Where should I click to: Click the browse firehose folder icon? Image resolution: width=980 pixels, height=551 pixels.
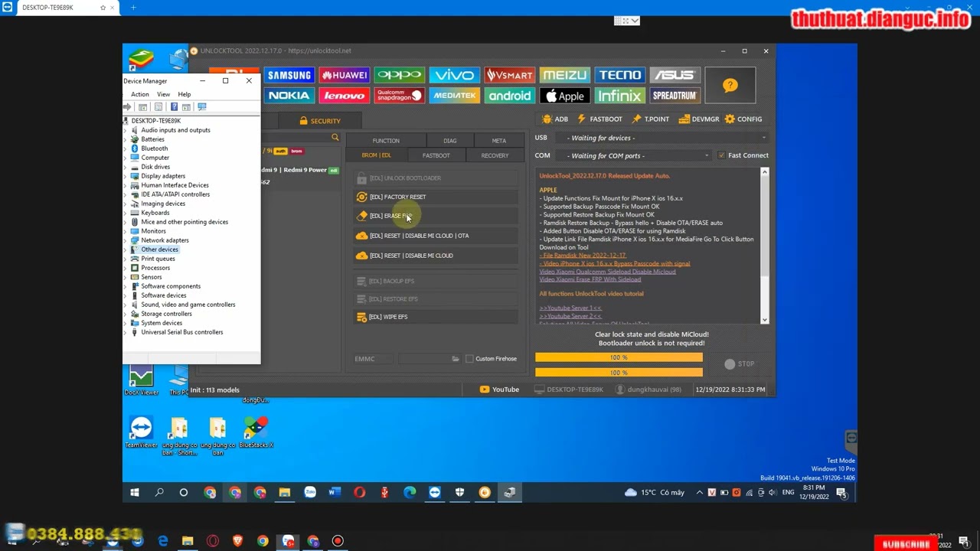[456, 359]
